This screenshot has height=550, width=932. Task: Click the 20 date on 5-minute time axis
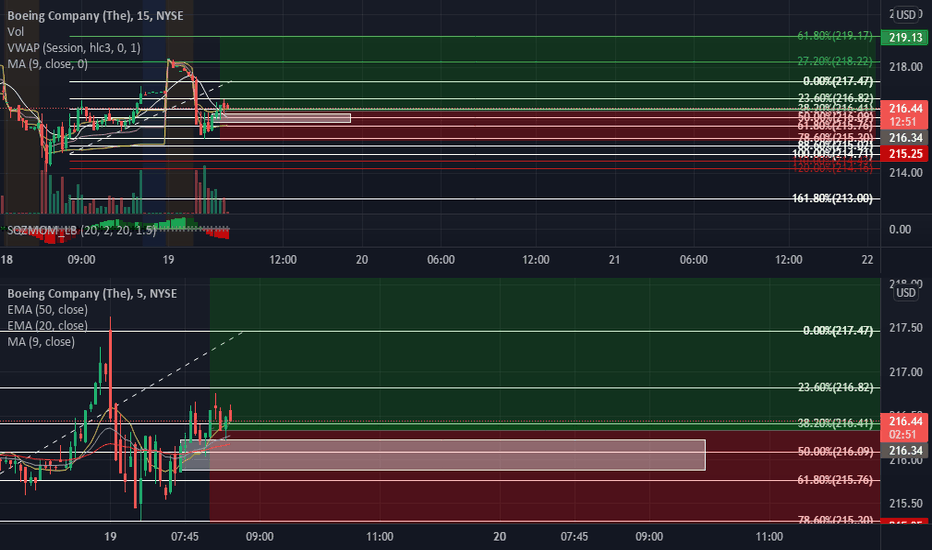coord(499,536)
